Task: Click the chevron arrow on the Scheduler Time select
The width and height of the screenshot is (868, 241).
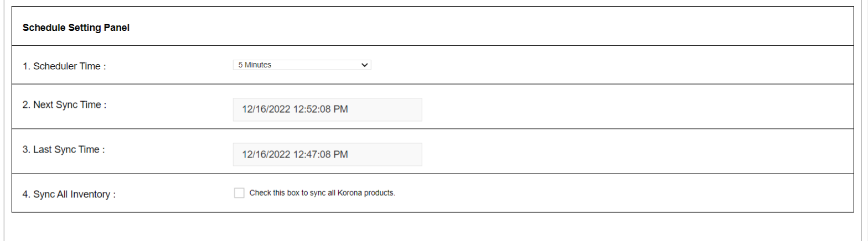Action: pyautogui.click(x=364, y=65)
